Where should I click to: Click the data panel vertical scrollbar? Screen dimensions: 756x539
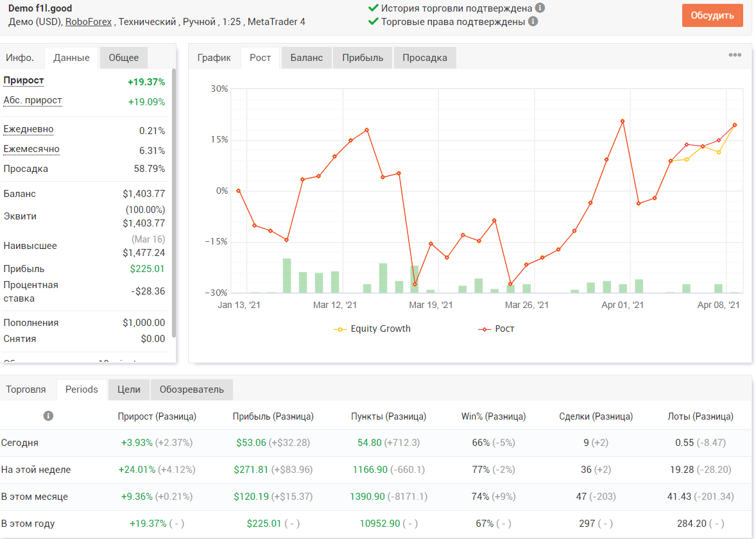click(173, 203)
